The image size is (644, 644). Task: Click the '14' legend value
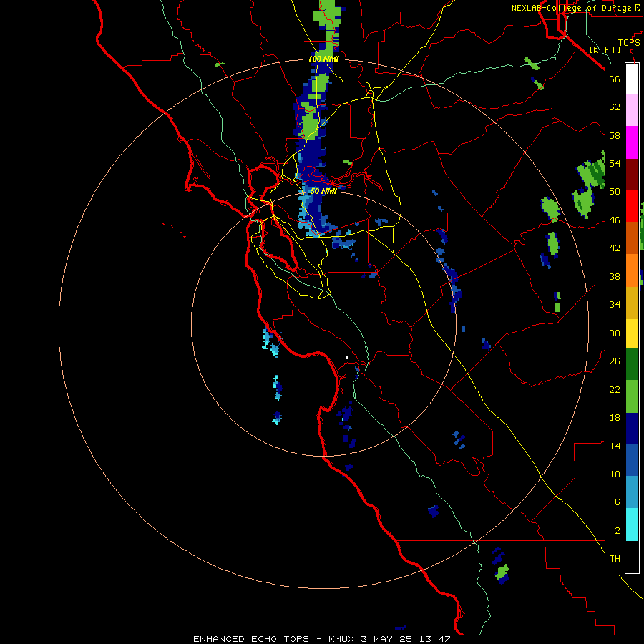pyautogui.click(x=615, y=446)
